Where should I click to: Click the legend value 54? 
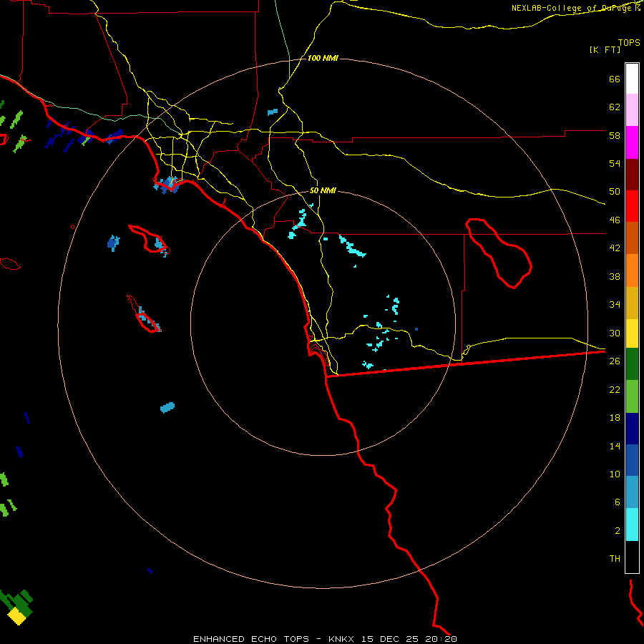[615, 163]
